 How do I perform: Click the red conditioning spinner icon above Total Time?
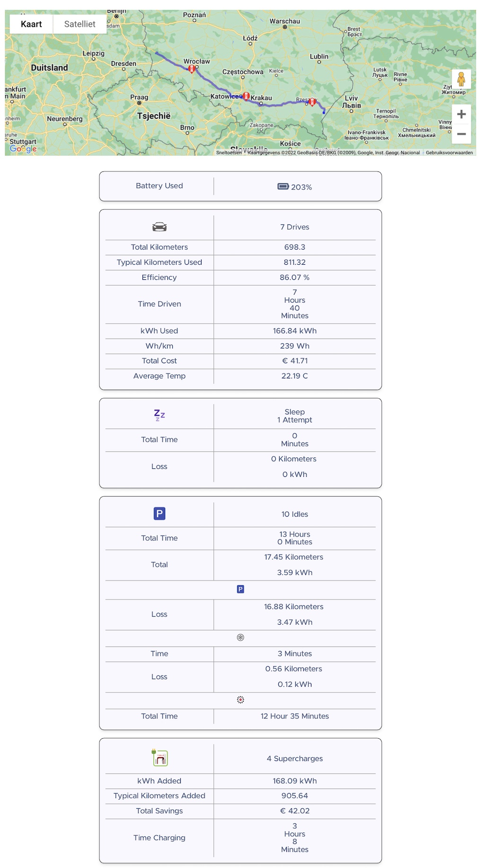coord(240,699)
